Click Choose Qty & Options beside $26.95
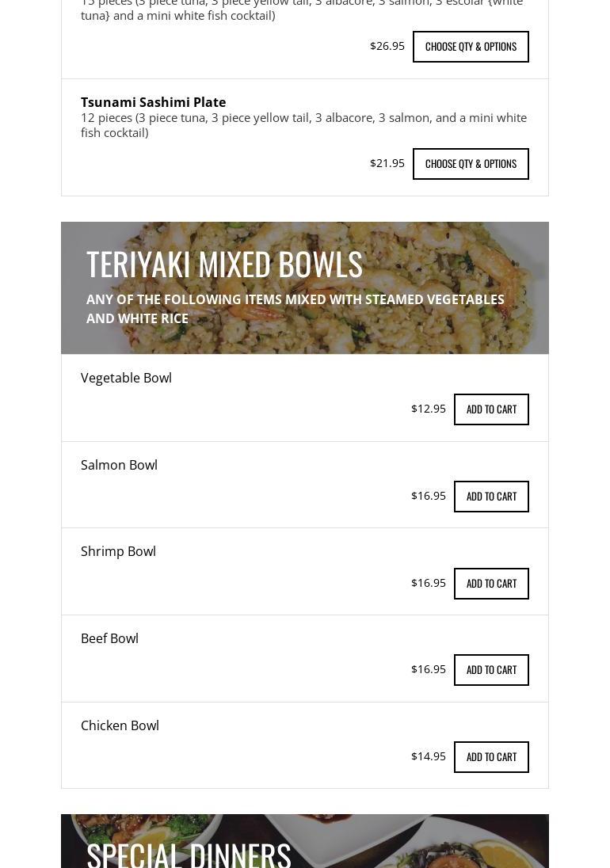 click(471, 47)
